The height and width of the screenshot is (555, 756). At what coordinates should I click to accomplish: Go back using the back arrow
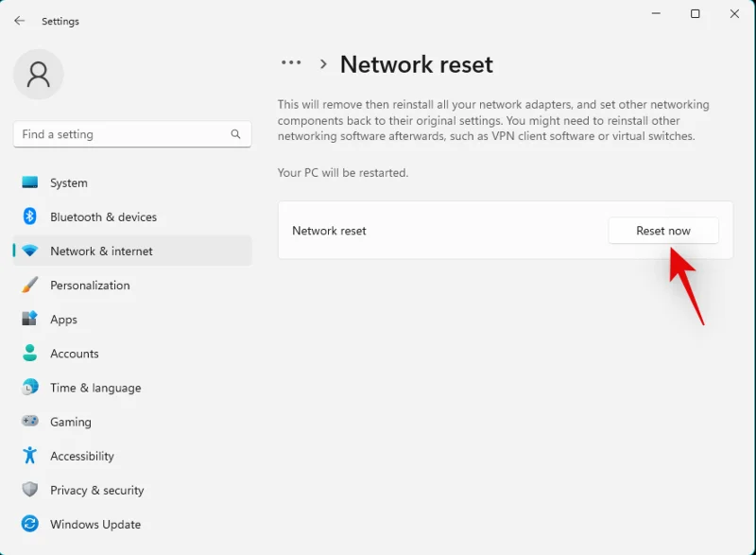click(20, 21)
